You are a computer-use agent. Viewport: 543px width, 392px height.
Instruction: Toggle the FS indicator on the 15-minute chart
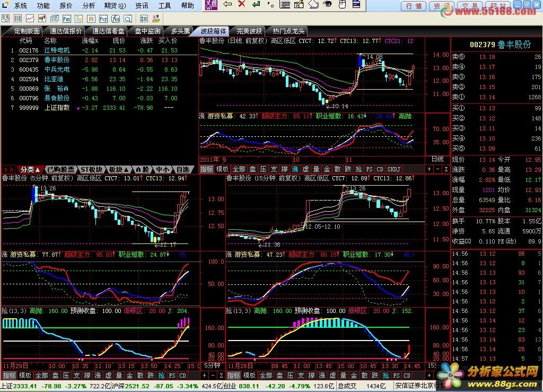pyautogui.click(x=396, y=376)
